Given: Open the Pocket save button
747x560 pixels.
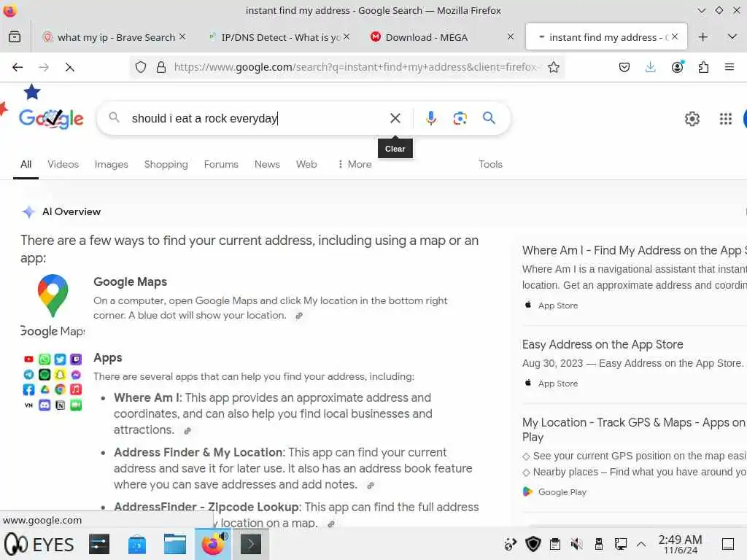Looking at the screenshot, I should coord(624,67).
